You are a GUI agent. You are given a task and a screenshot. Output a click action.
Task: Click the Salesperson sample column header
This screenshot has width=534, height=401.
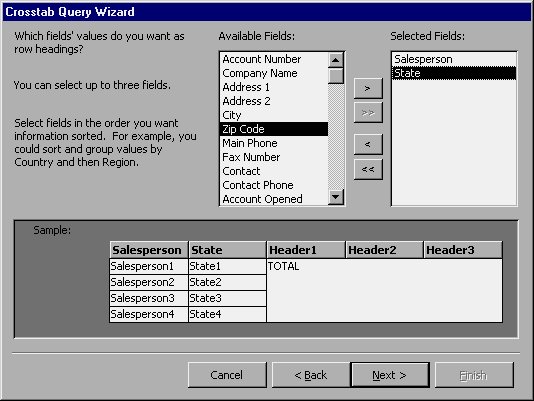148,250
